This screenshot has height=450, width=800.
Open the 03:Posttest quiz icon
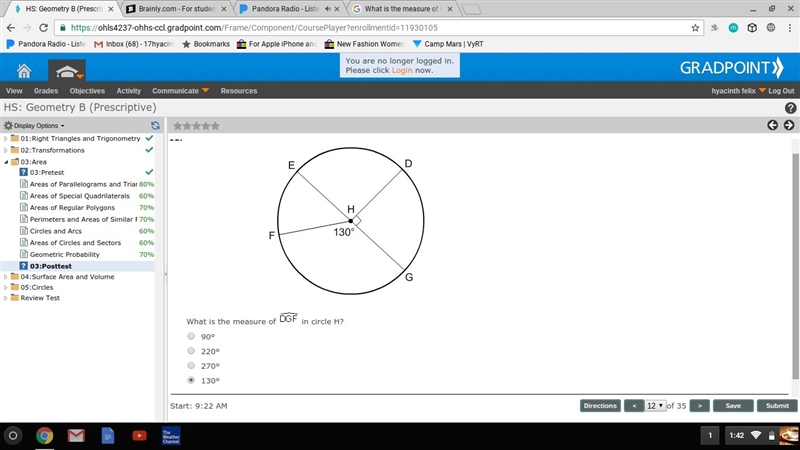(23, 266)
